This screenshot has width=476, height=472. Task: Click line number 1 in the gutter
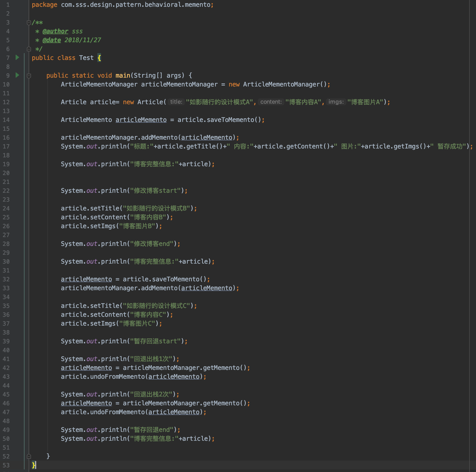tap(8, 5)
